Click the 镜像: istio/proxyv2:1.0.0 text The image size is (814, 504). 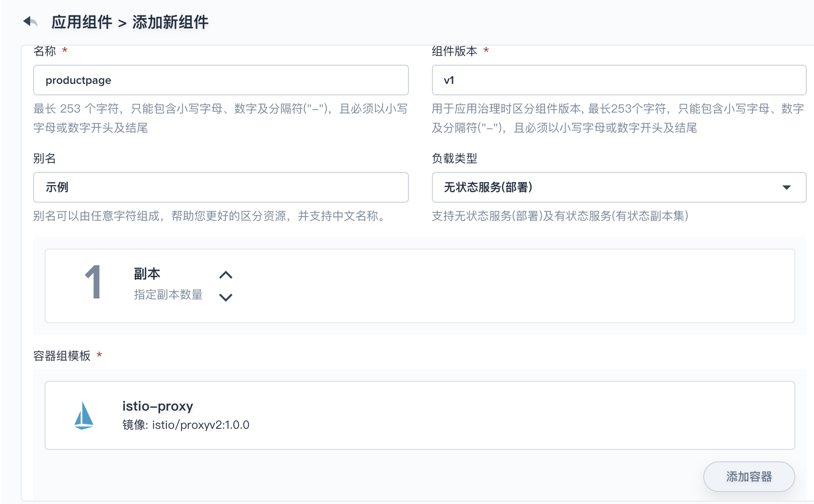coord(186,425)
